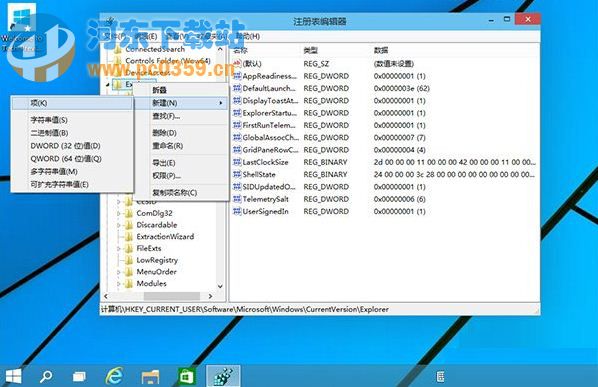This screenshot has height=387, width=598.
Task: Click the tree horizontal scrollbar thumb
Action: click(172, 296)
